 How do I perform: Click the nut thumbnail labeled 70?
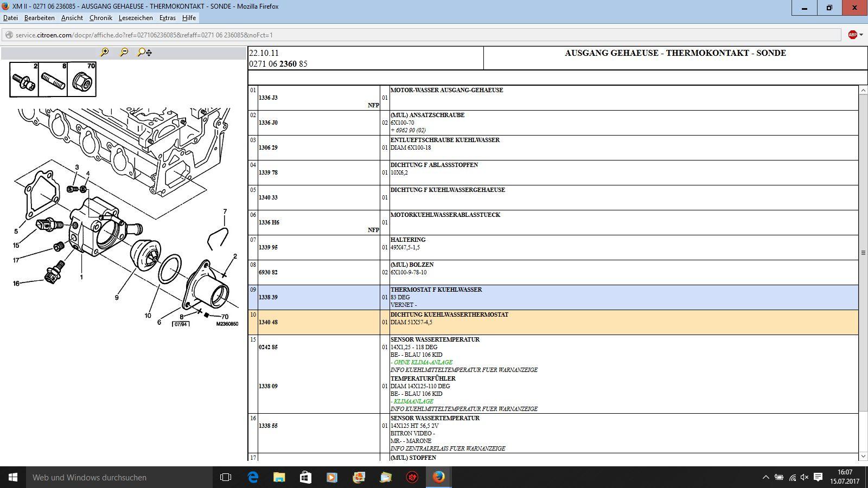[82, 79]
